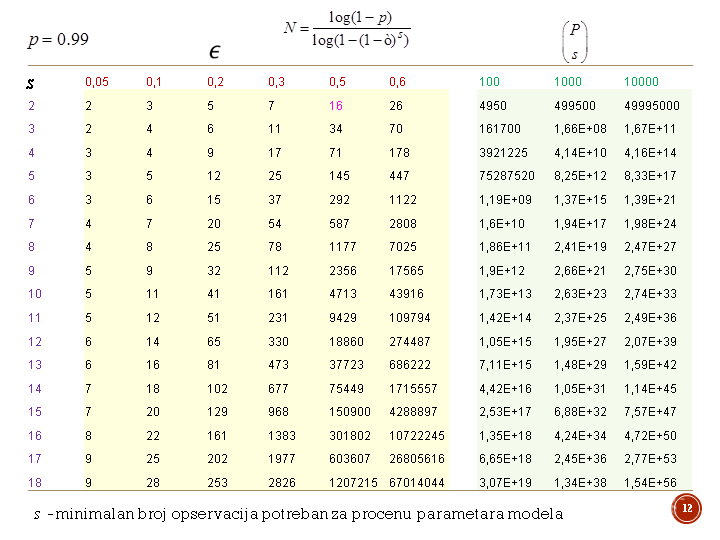Image resolution: width=720 pixels, height=540 pixels.
Task: Click the cell showing 4288897
Action: pos(413,412)
